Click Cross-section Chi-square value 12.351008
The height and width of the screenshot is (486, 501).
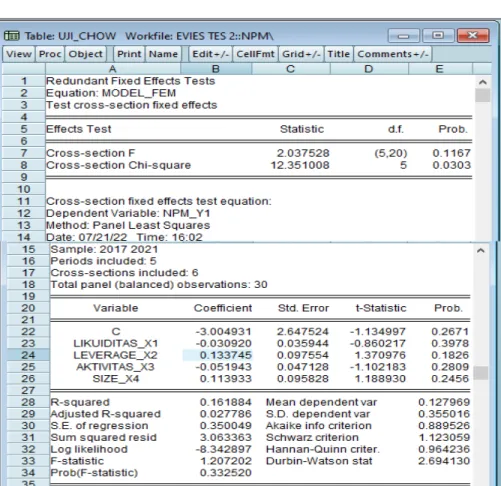point(300,165)
